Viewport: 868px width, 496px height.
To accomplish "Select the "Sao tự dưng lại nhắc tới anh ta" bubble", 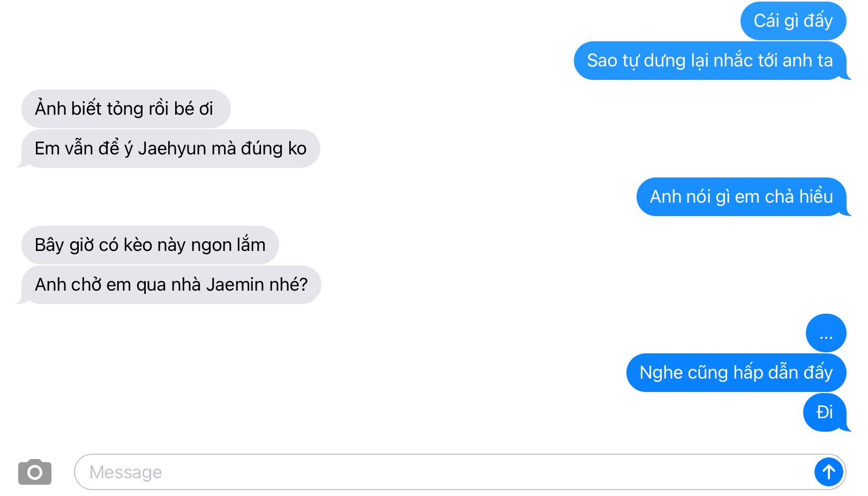I will coord(710,61).
